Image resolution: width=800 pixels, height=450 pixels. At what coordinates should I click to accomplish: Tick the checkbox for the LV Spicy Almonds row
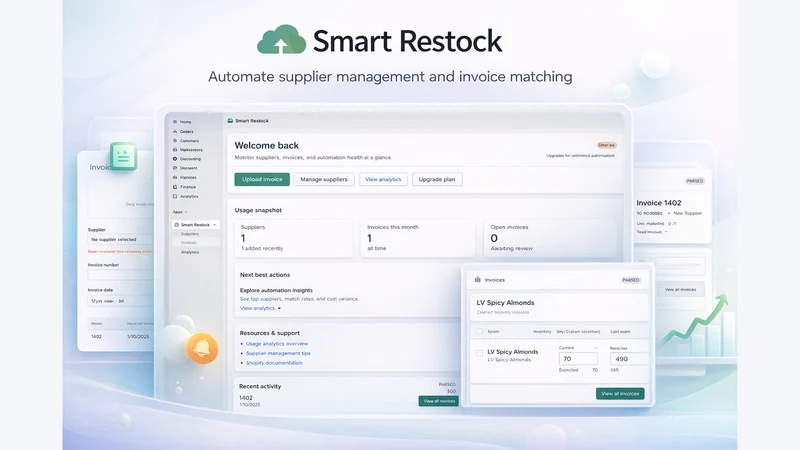click(x=480, y=353)
